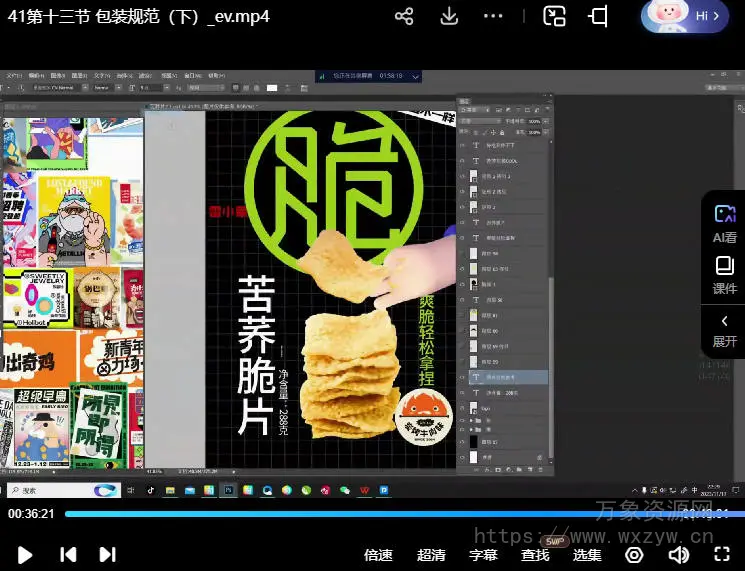Open the 课件 courseware icon

[724, 274]
